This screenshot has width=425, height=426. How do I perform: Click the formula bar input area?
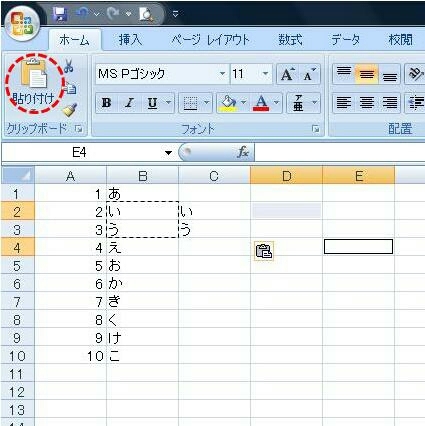point(340,153)
